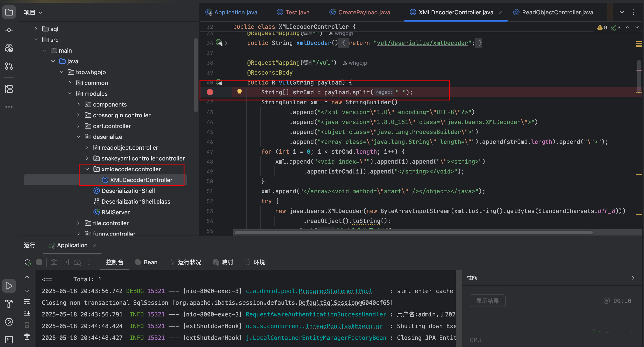
Task: Show hidden editor tabs dropdown arrow
Action: pos(622,12)
